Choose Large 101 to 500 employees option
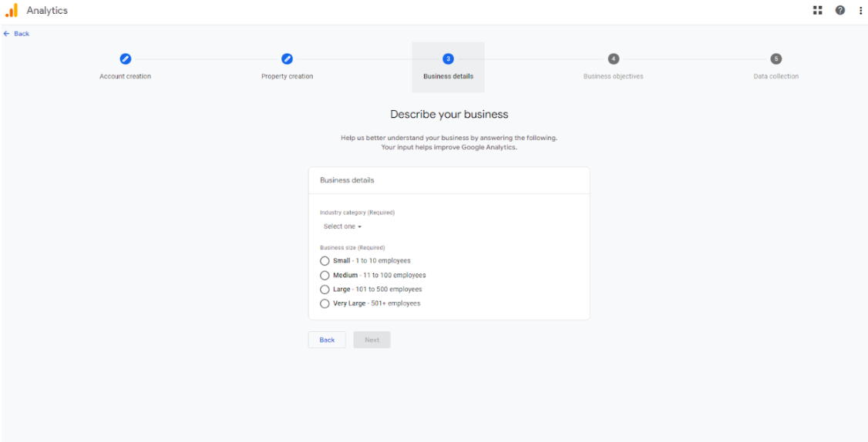 coord(325,290)
